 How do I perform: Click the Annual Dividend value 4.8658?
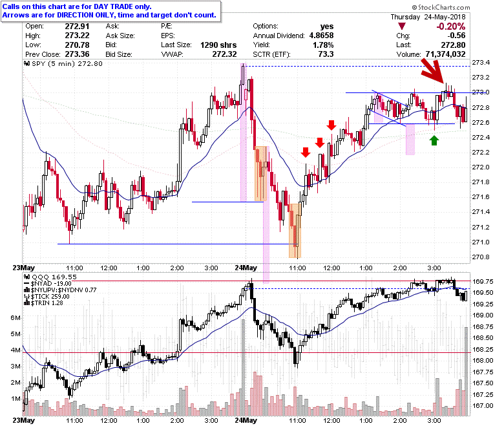tap(321, 36)
